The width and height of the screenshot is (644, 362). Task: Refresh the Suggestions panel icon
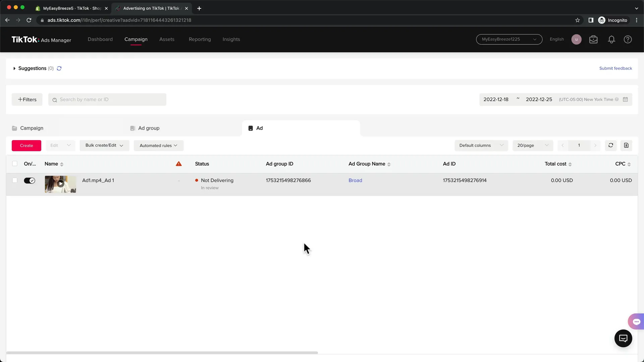(x=59, y=68)
